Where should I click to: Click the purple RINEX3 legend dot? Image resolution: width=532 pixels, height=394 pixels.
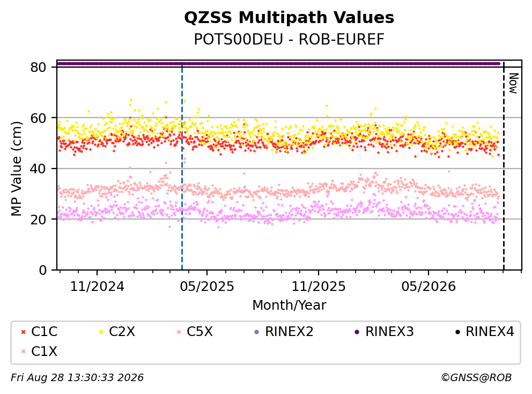click(x=357, y=332)
